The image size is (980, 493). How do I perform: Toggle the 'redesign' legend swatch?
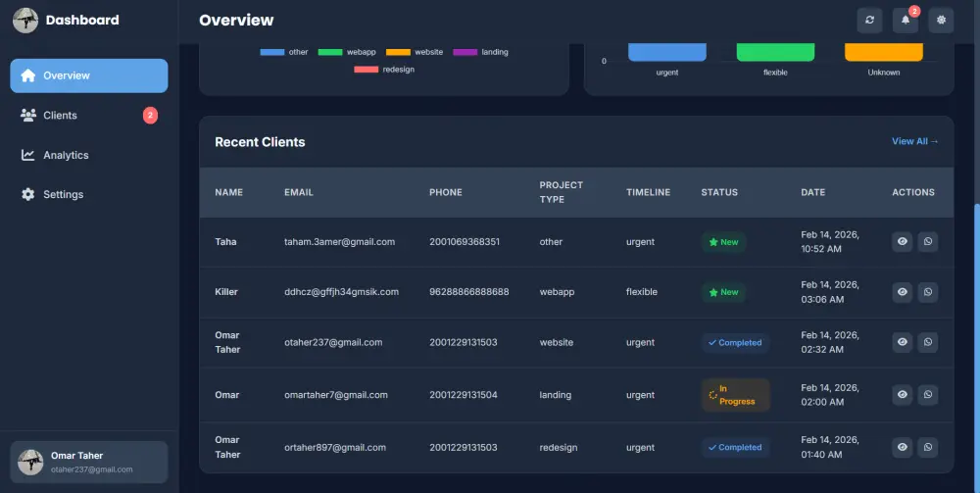point(367,70)
